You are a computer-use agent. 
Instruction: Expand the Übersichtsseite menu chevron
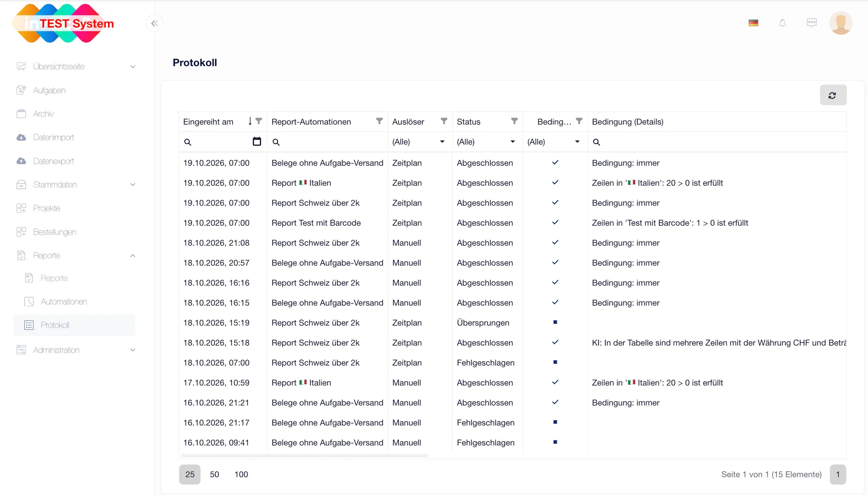pyautogui.click(x=133, y=67)
